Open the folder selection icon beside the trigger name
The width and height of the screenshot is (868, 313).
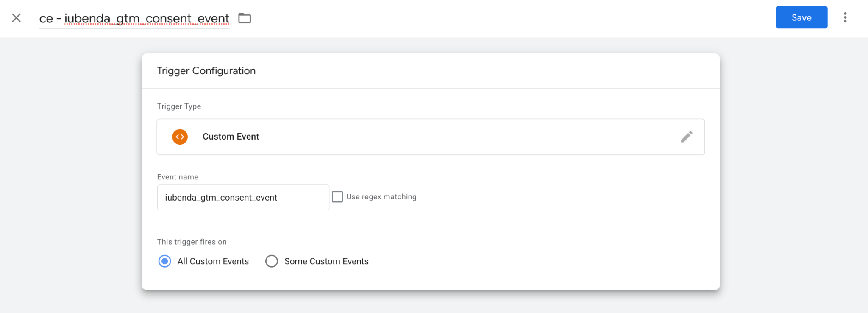[x=245, y=18]
